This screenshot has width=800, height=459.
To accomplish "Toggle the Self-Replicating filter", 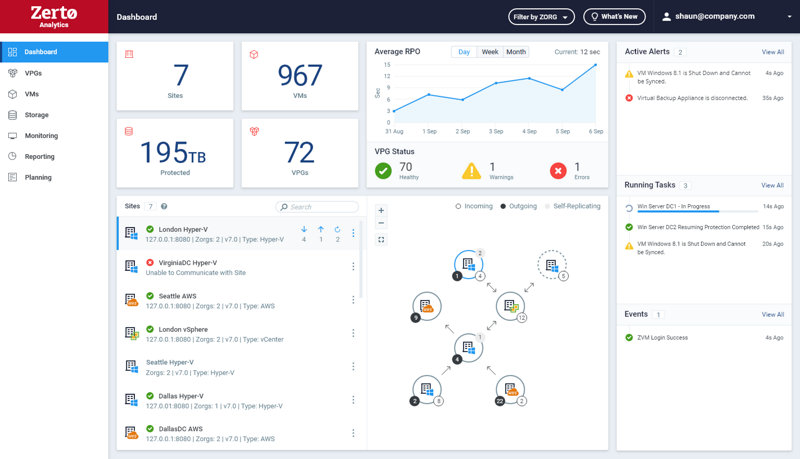I will click(572, 206).
